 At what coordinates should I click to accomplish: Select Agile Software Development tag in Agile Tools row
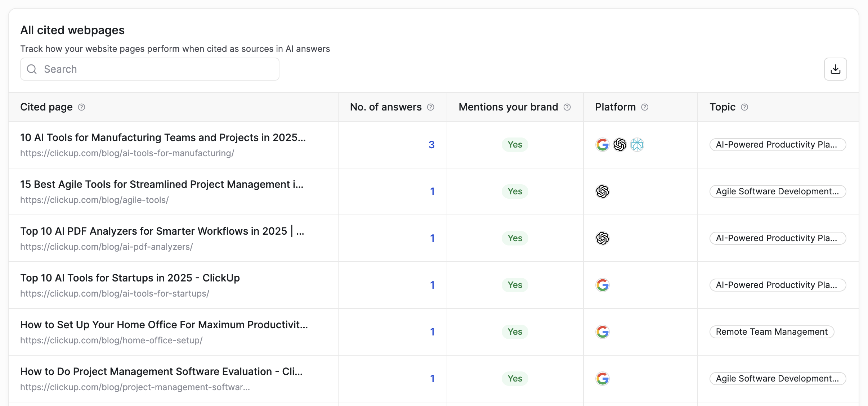coord(778,191)
